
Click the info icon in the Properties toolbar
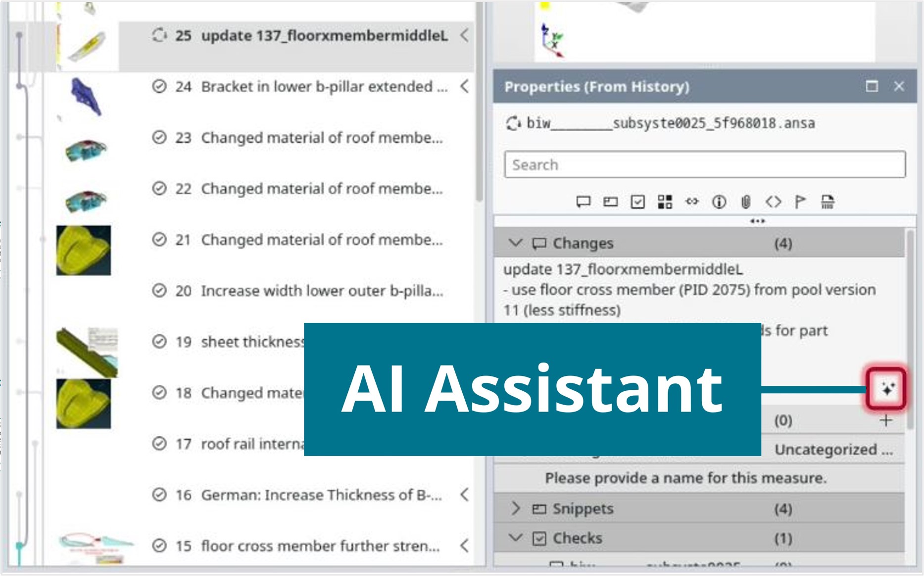tap(720, 202)
